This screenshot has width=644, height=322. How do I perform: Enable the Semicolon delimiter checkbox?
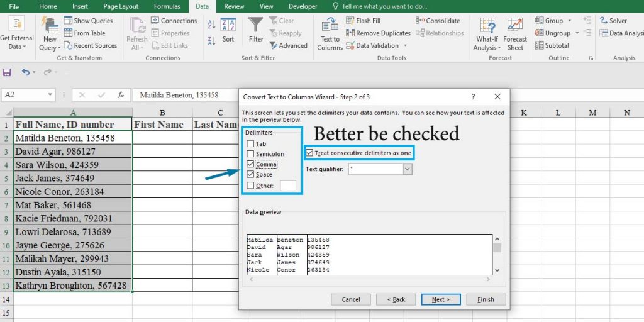(250, 154)
